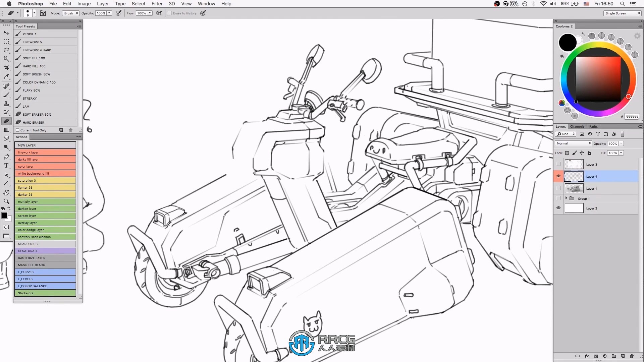Open layer filter Kind dropdown
The height and width of the screenshot is (362, 644).
click(x=566, y=134)
